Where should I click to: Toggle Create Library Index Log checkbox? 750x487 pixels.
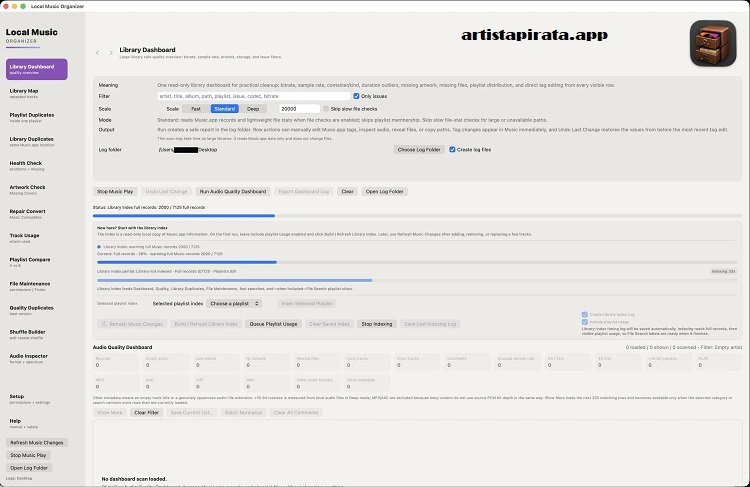pos(585,314)
